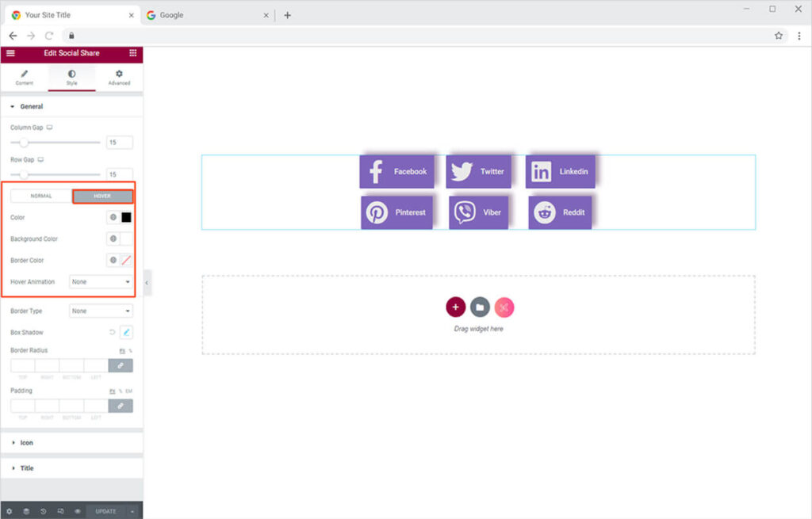Click the add new section plus button
This screenshot has height=519, width=812.
click(x=455, y=307)
